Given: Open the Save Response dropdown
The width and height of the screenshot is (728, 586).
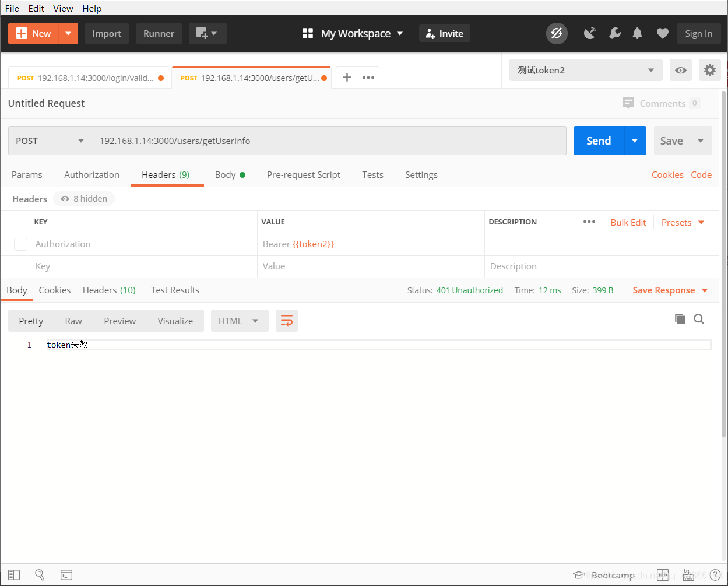Looking at the screenshot, I should tap(670, 290).
